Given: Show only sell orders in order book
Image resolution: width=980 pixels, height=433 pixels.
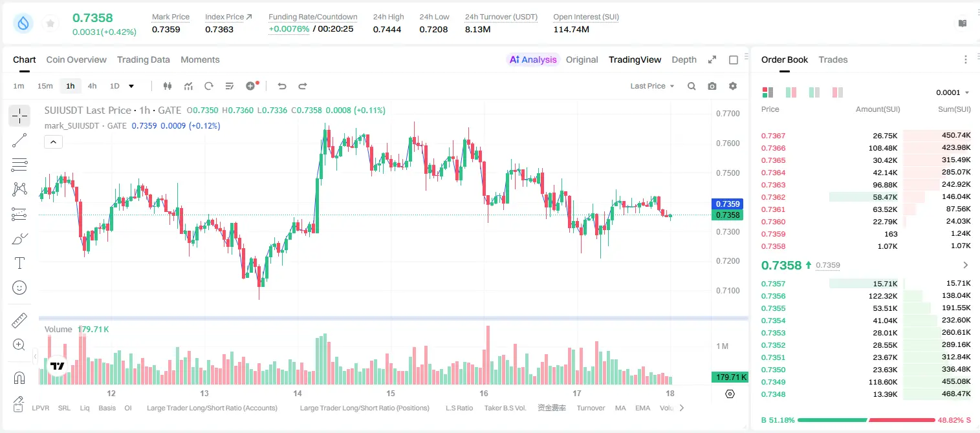Looking at the screenshot, I should (x=838, y=92).
